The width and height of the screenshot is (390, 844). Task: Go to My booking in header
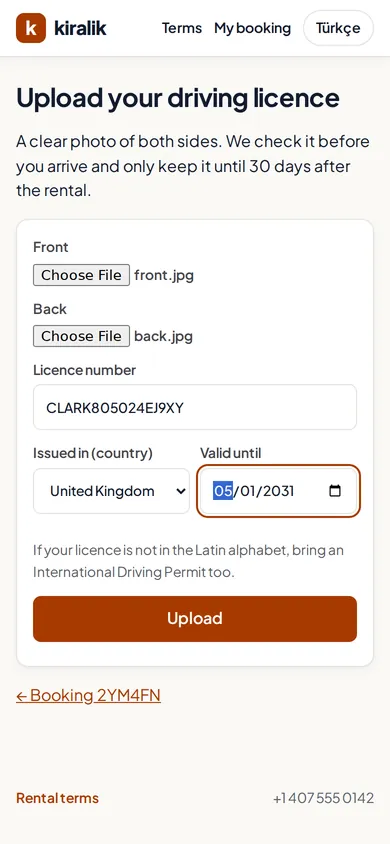pos(252,28)
